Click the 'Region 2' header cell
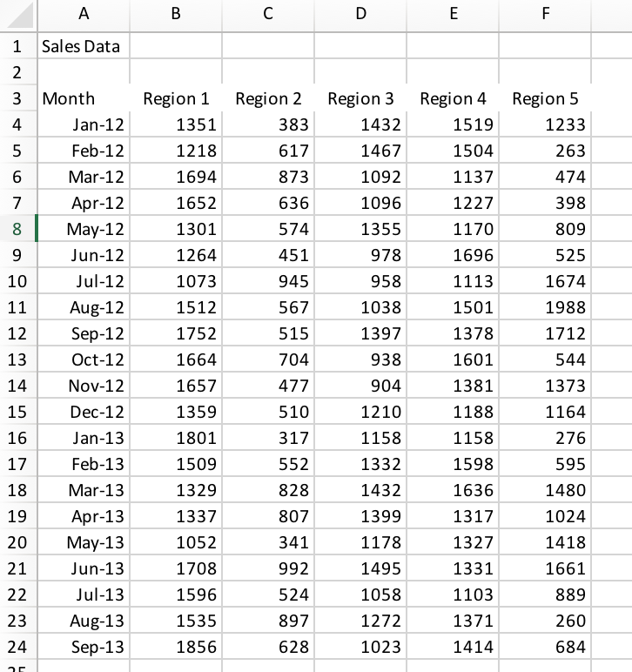This screenshot has height=672, width=632. (x=268, y=98)
